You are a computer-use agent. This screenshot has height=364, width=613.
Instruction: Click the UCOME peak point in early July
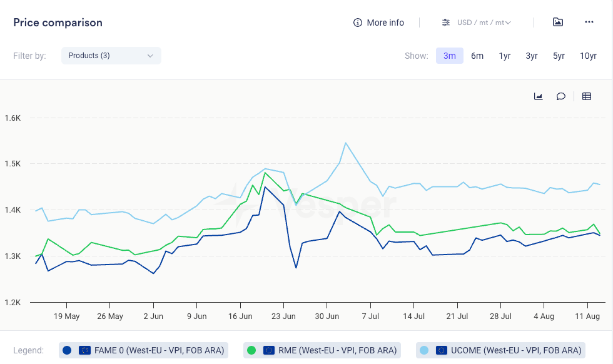[346, 143]
